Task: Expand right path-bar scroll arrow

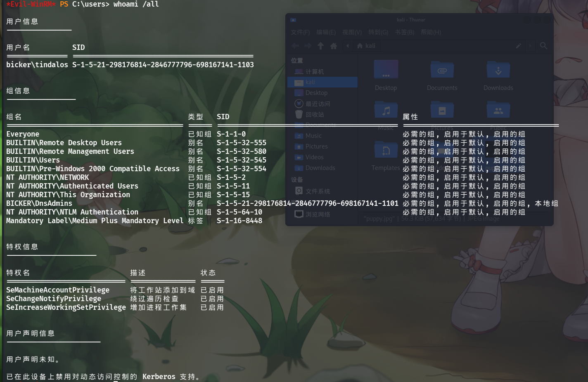Action: [x=530, y=46]
